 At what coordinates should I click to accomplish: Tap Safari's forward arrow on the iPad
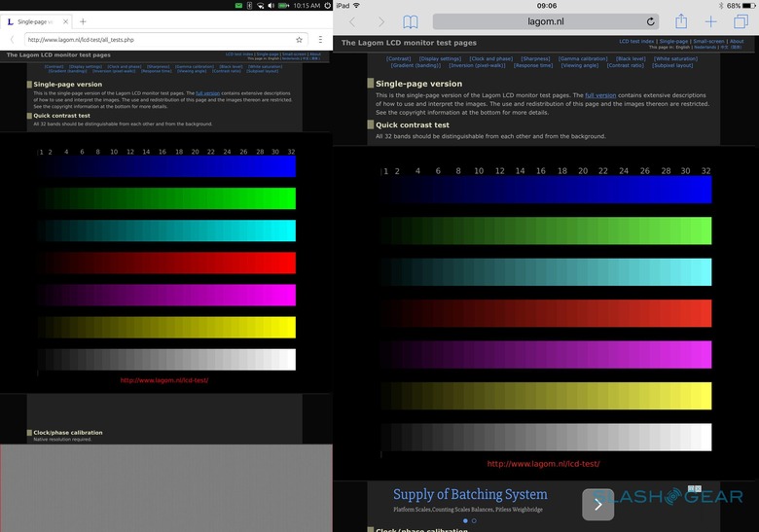[381, 21]
